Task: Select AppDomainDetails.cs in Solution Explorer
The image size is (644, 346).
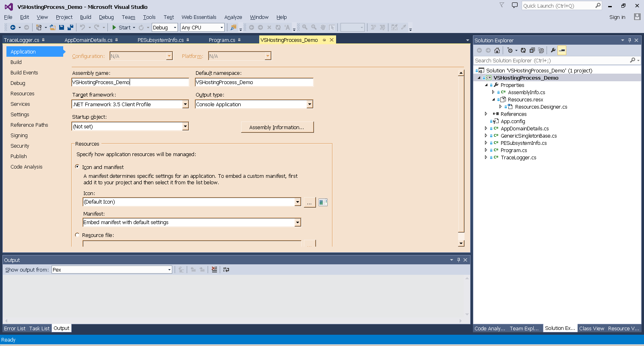Action: (x=524, y=128)
